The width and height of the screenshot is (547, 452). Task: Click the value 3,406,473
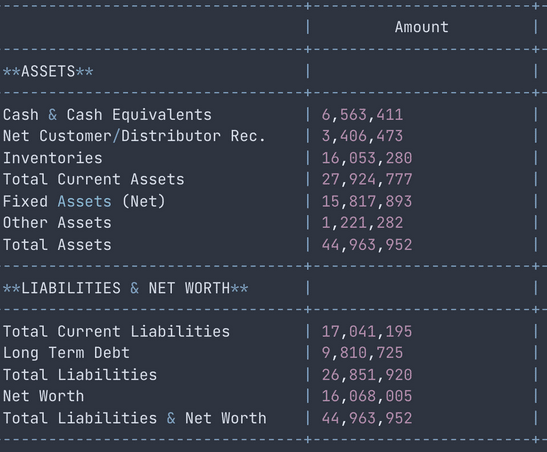(x=362, y=136)
